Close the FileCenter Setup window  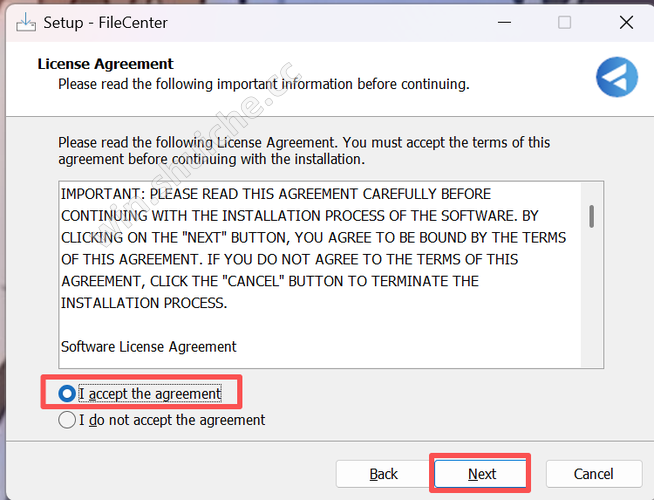626,22
